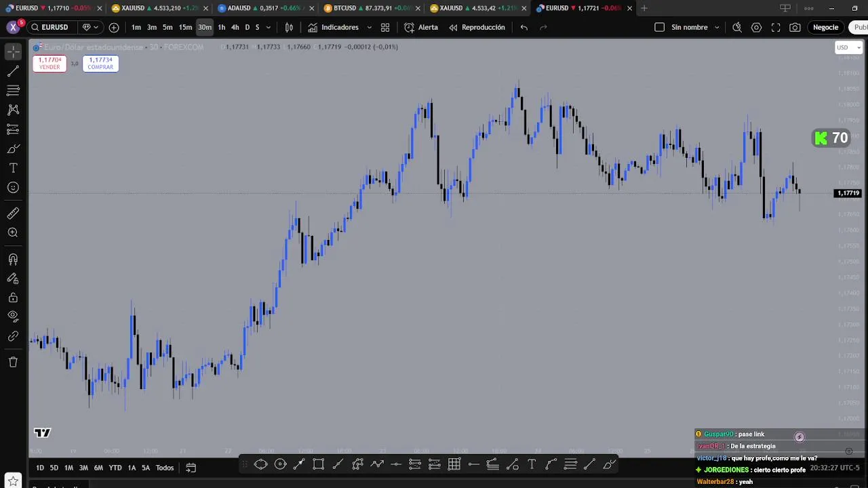This screenshot has width=868, height=488.
Task: Activate the zoom in tool
Action: pos(13,233)
